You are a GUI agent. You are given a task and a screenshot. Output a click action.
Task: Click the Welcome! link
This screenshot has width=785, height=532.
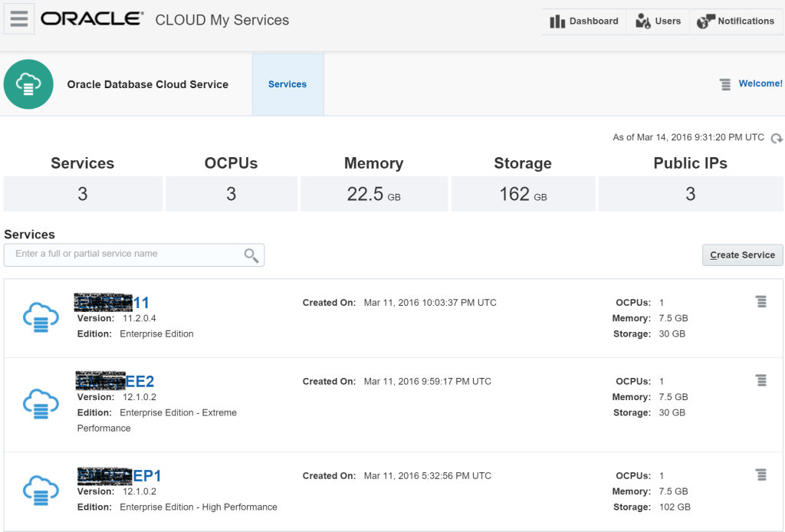click(x=760, y=84)
